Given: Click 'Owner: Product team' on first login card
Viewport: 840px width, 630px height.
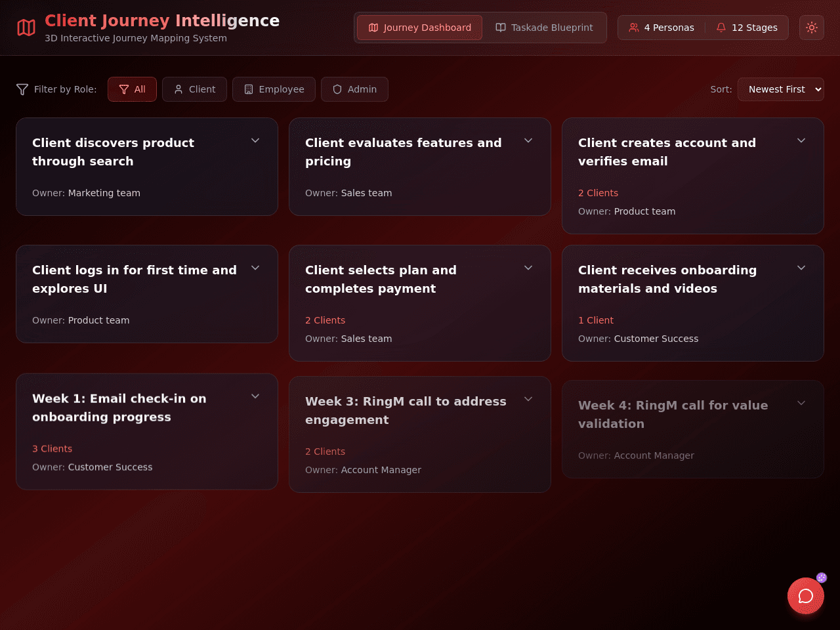Looking at the screenshot, I should pyautogui.click(x=81, y=320).
